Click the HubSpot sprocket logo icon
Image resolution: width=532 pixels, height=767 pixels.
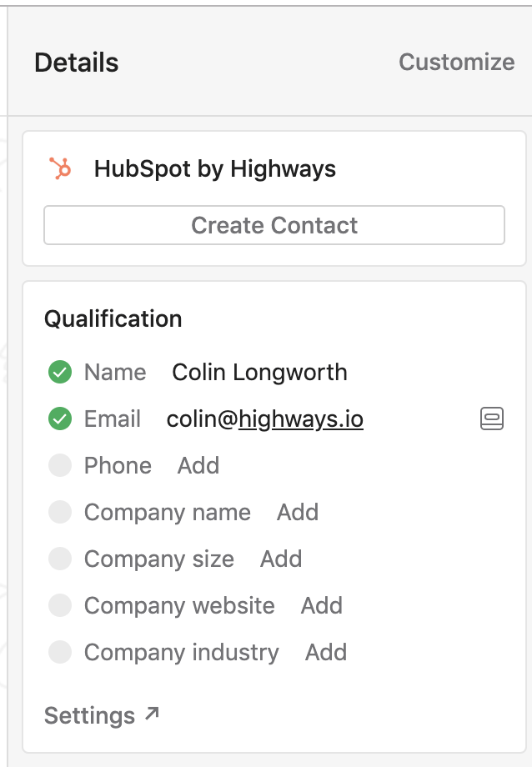coord(61,168)
